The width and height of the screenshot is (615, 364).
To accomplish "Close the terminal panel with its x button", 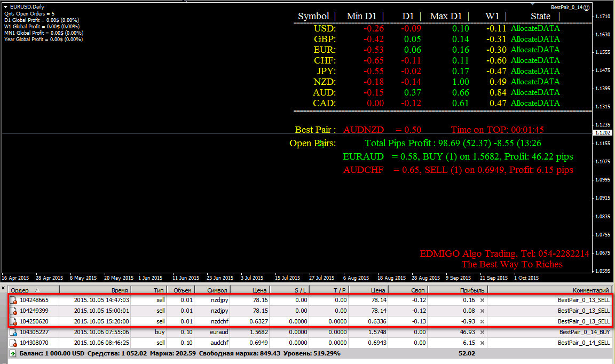I will pos(3,288).
